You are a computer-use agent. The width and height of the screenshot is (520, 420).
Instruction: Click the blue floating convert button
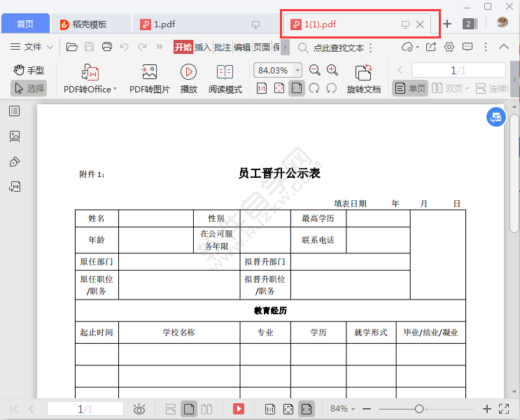(496, 117)
